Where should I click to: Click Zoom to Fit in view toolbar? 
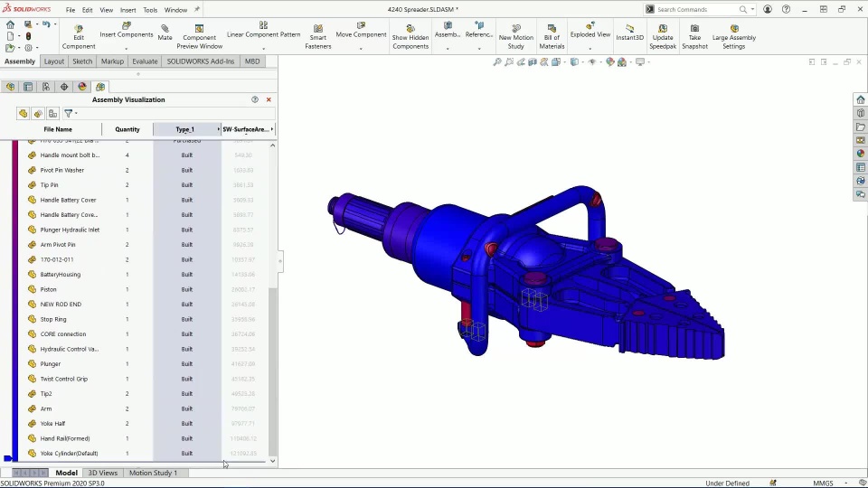(497, 62)
